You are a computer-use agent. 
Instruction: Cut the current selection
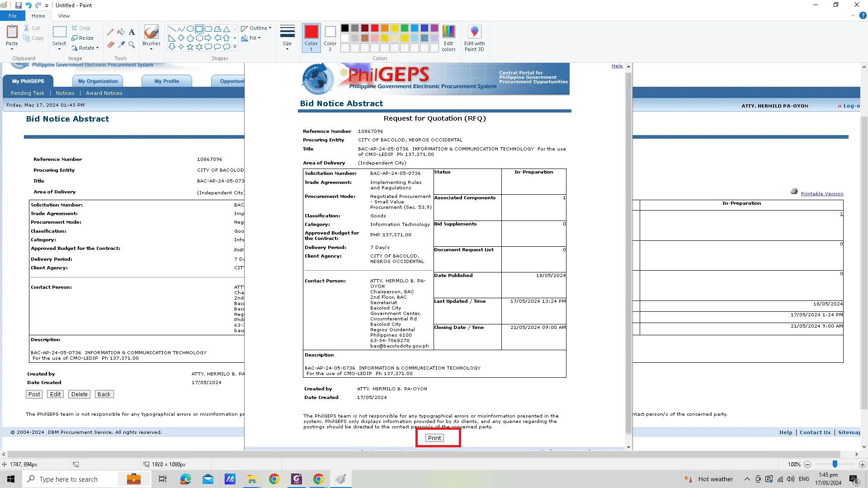click(x=32, y=28)
